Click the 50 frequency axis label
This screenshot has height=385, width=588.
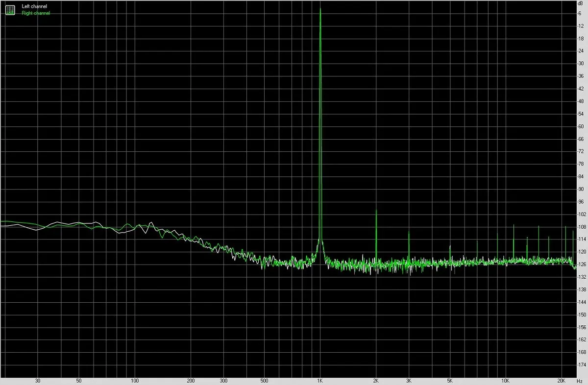point(79,380)
